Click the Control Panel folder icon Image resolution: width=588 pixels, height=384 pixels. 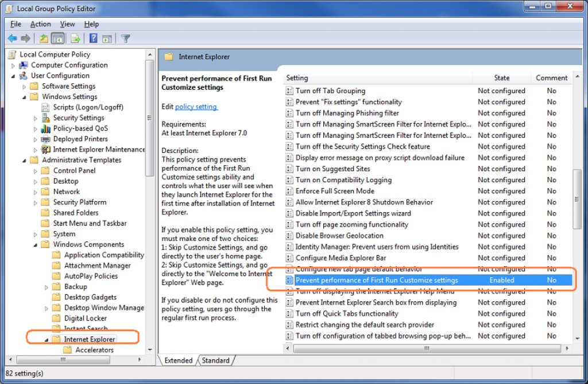click(x=45, y=170)
